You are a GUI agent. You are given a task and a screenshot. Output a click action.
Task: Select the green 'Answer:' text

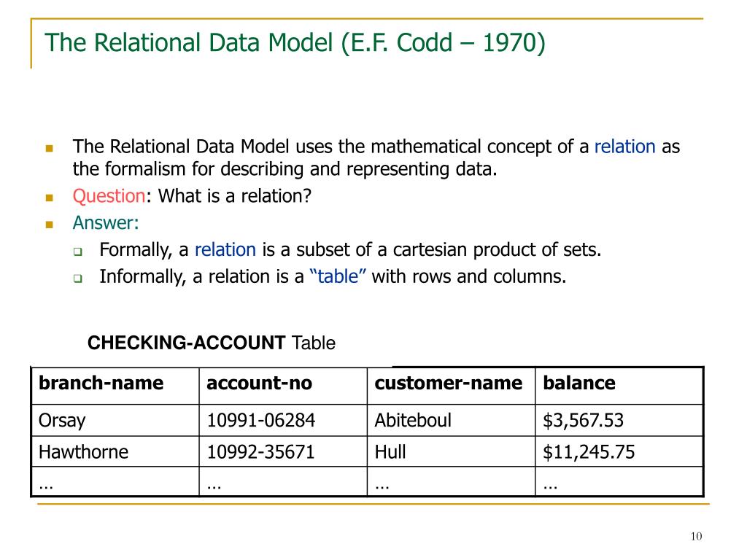click(x=106, y=223)
